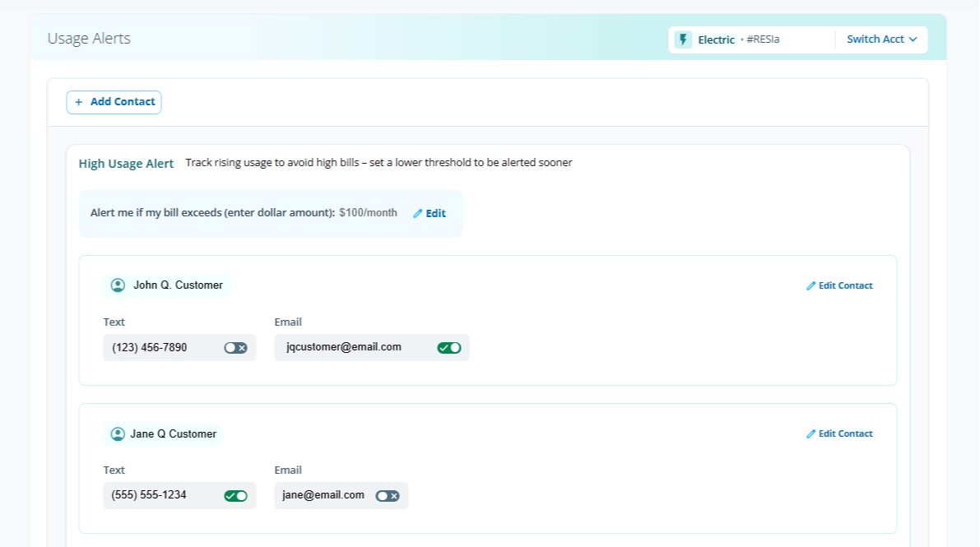Open the Switch Acct dropdown
980x547 pixels.
[881, 39]
